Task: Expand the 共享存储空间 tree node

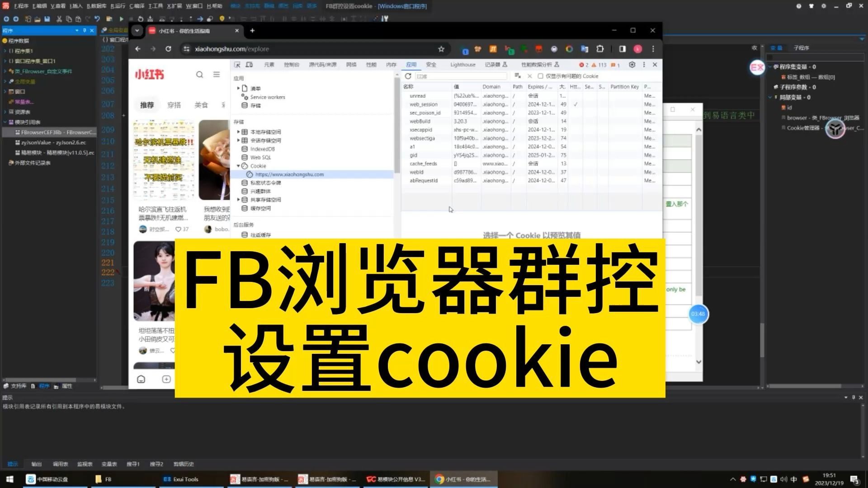Action: (x=239, y=200)
